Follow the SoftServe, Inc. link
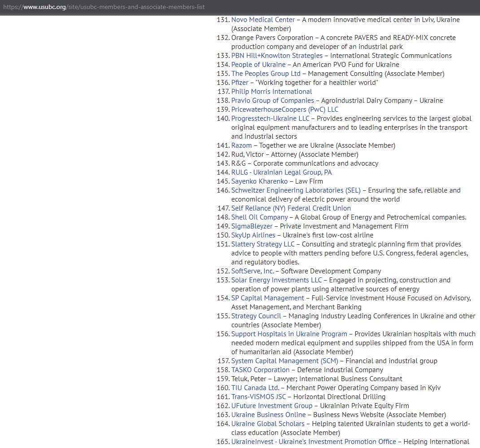Image resolution: width=480 pixels, height=448 pixels. (253, 271)
